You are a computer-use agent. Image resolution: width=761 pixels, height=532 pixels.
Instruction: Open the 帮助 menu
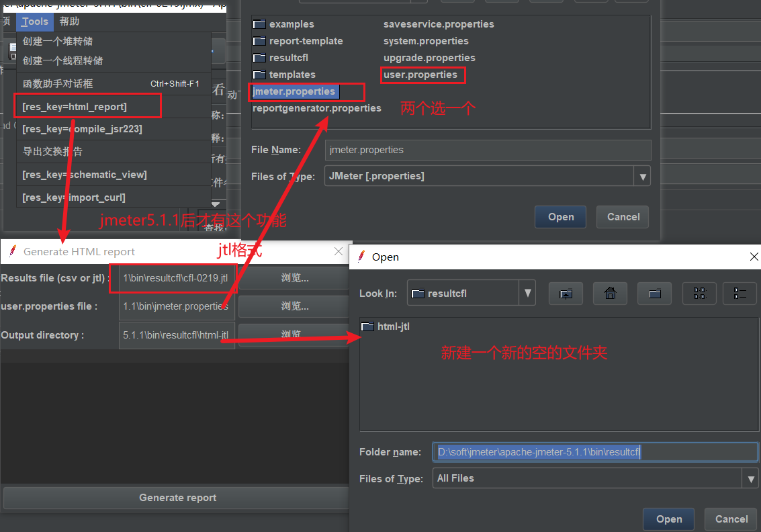click(x=69, y=21)
